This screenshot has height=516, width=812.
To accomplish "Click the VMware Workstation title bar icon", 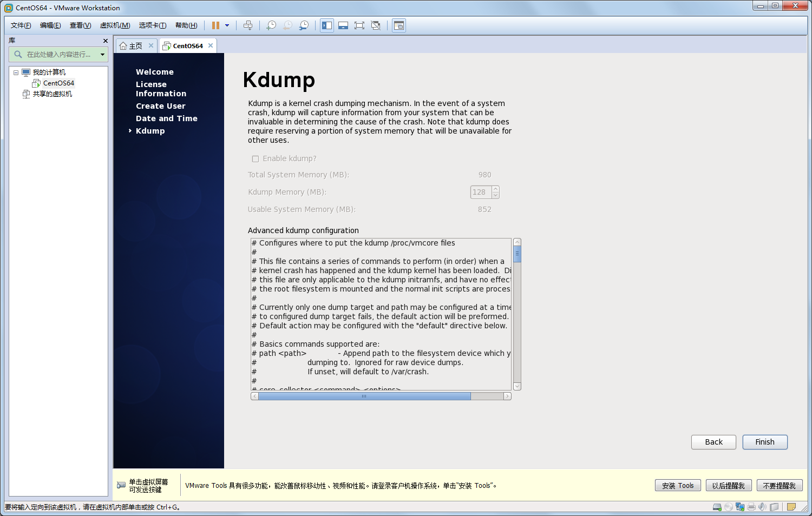I will pyautogui.click(x=8, y=8).
